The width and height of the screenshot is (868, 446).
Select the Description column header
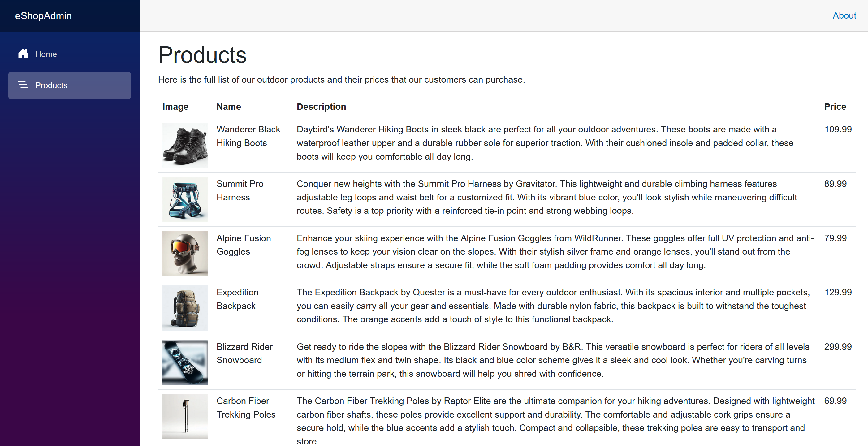pyautogui.click(x=321, y=106)
